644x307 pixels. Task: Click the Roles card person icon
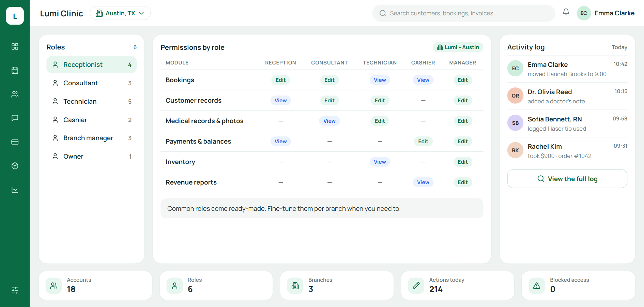point(175,286)
